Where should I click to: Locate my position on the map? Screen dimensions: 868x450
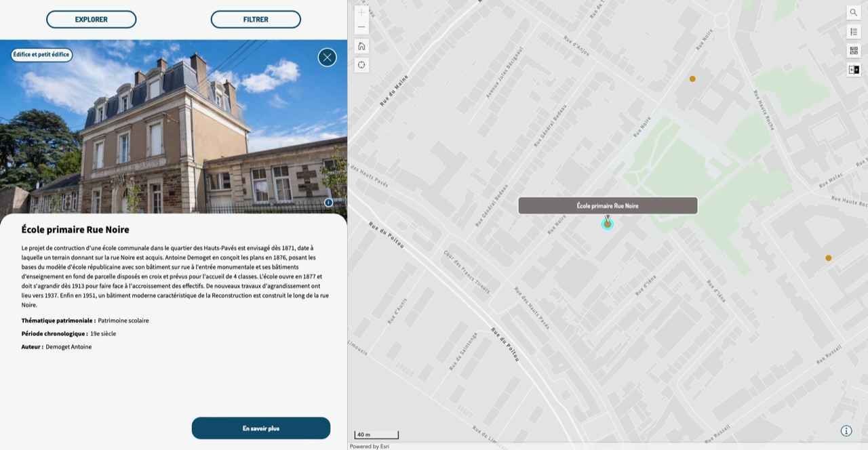pos(361,65)
